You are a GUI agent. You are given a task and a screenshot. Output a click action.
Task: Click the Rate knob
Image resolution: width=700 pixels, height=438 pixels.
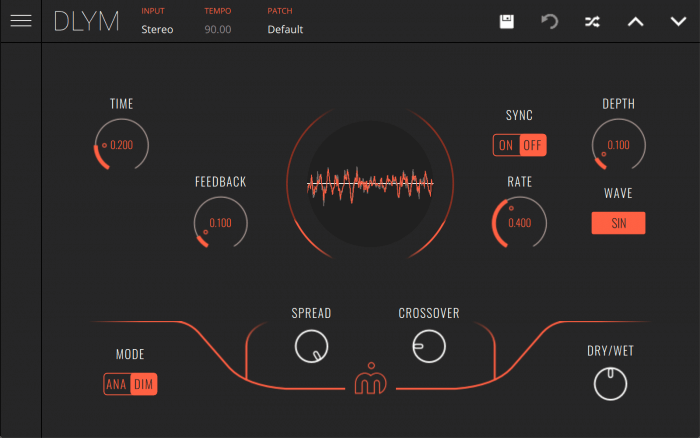click(x=520, y=223)
